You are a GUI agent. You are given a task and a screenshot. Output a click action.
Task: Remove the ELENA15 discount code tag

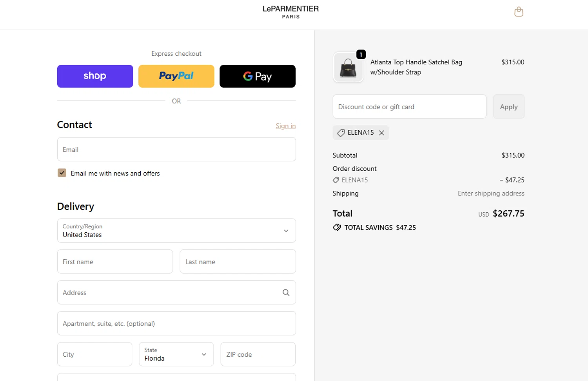point(381,133)
